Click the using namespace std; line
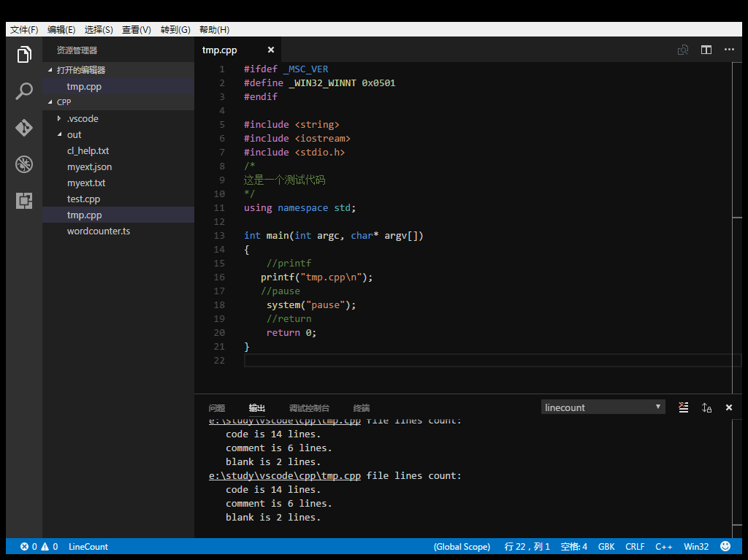The width and height of the screenshot is (748, 560). (x=299, y=207)
